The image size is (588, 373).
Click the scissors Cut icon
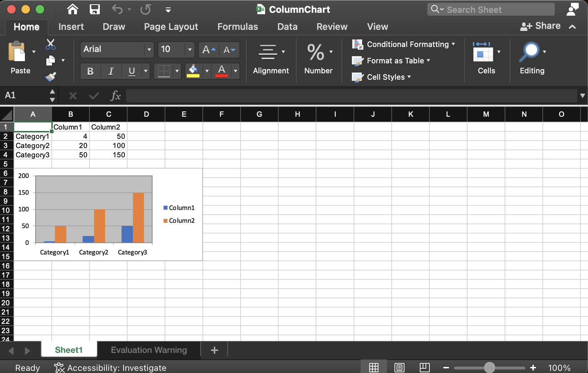[50, 43]
